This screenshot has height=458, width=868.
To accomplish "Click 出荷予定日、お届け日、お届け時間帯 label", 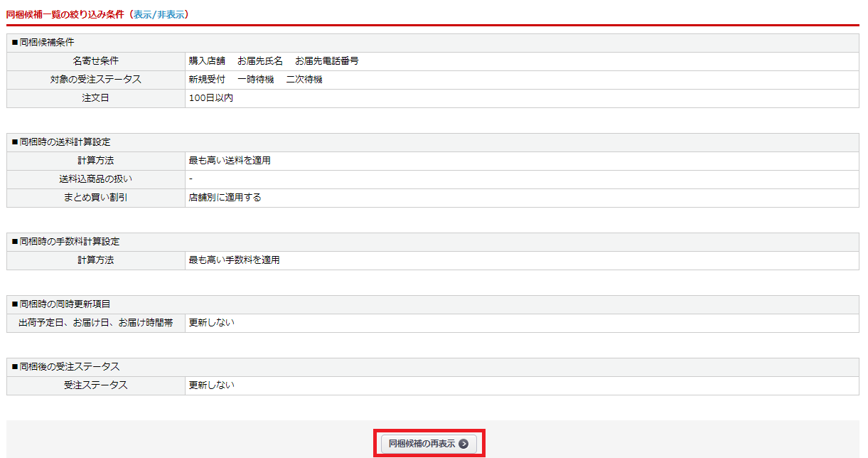I will point(96,323).
